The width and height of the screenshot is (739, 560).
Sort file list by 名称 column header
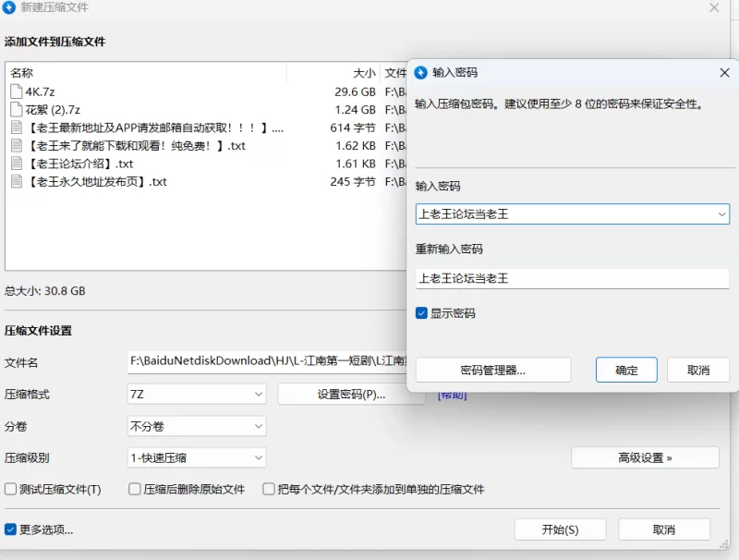[x=22, y=73]
